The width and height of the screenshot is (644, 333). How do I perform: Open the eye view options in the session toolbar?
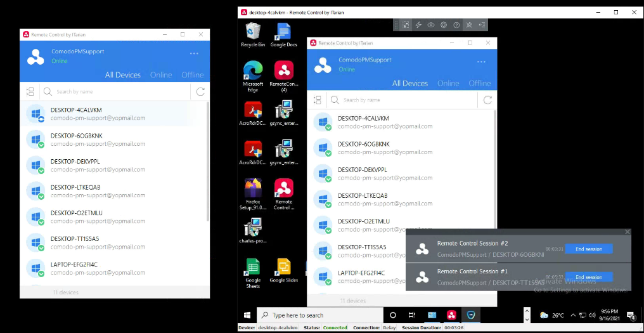pos(431,25)
